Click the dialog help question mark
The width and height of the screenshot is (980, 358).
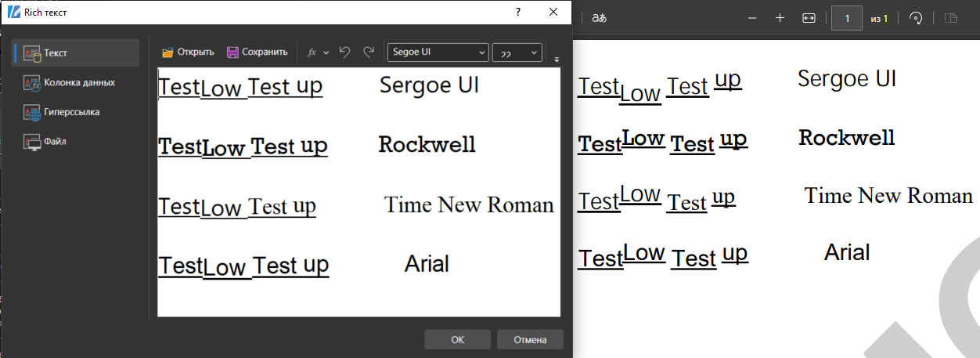pyautogui.click(x=517, y=12)
